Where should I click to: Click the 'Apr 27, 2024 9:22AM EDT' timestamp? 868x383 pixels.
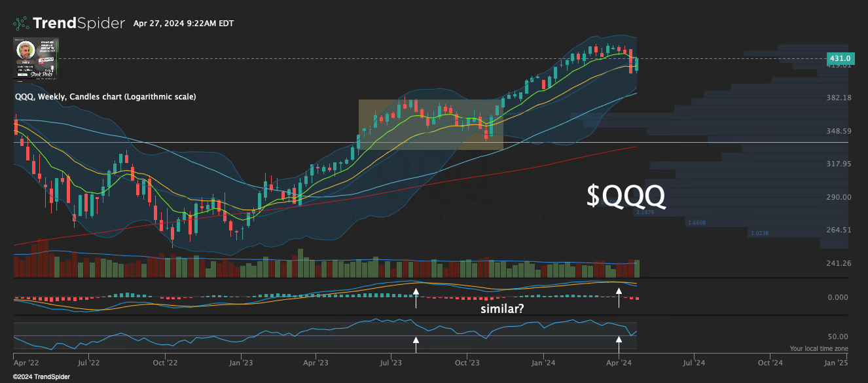183,24
